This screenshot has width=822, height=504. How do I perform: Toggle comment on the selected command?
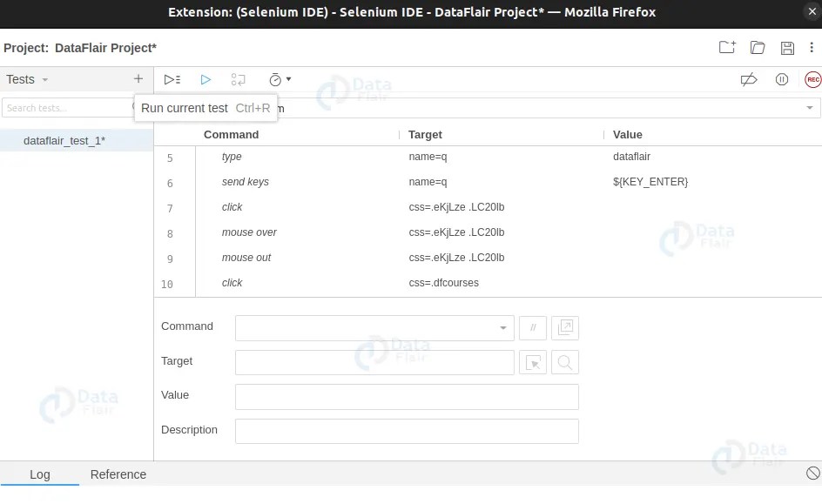click(533, 328)
